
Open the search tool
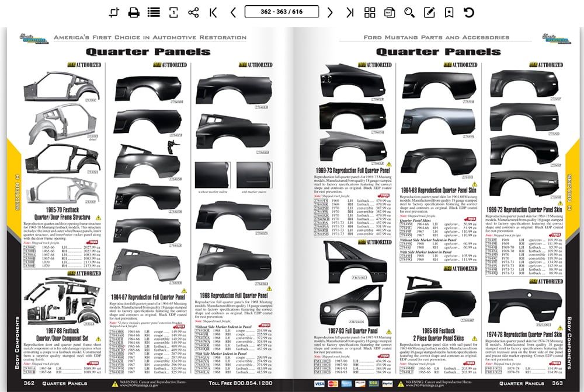[x=409, y=12]
